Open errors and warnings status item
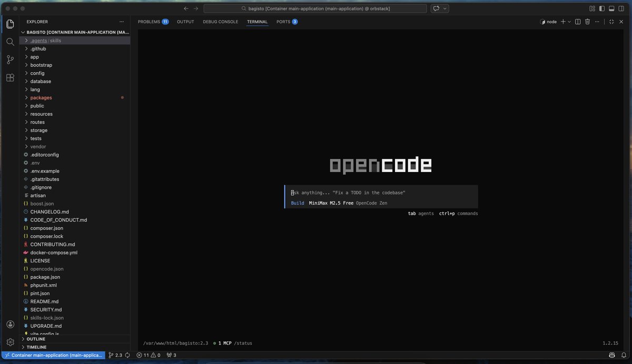Screen dimensions: 632x364 pos(148,355)
